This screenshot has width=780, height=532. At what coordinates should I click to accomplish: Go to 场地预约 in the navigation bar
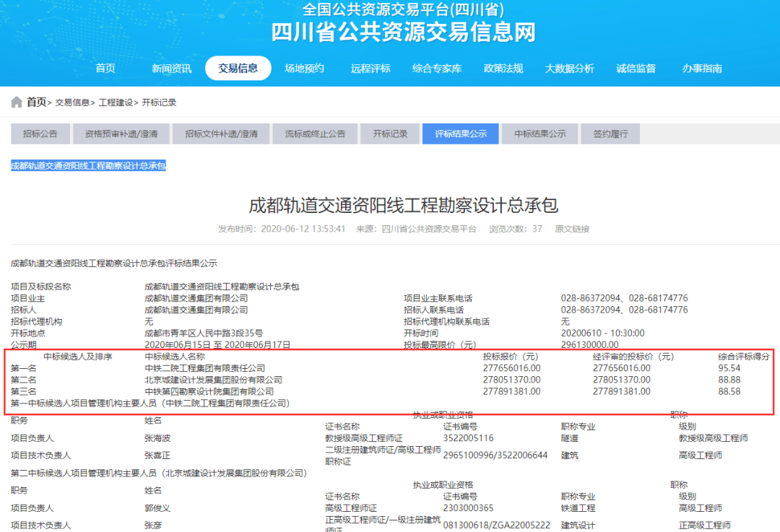304,69
